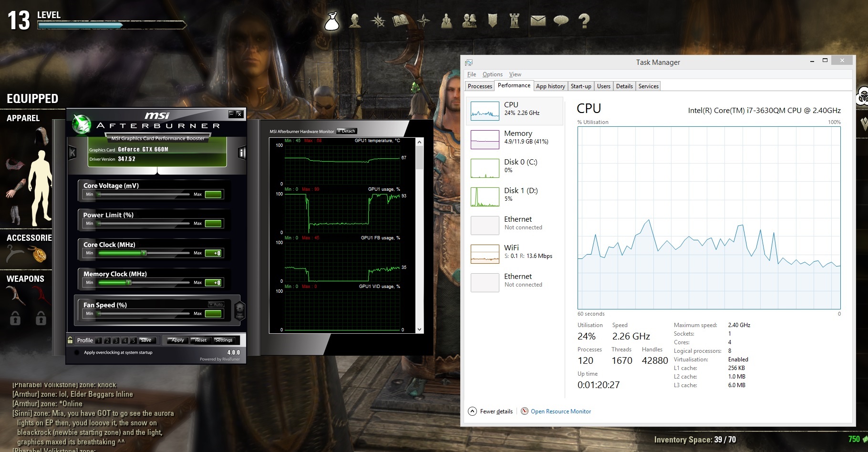Switch to the Start-up tab

tap(581, 86)
